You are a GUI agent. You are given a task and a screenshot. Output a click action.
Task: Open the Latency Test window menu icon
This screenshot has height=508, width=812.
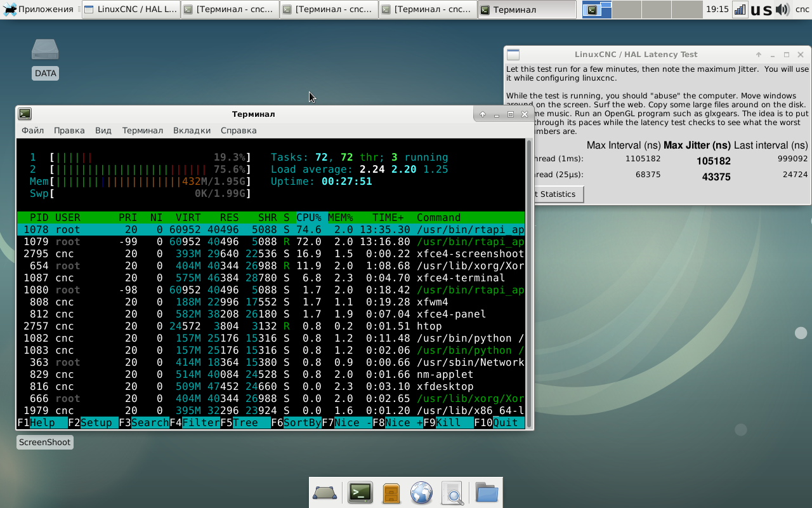click(513, 55)
